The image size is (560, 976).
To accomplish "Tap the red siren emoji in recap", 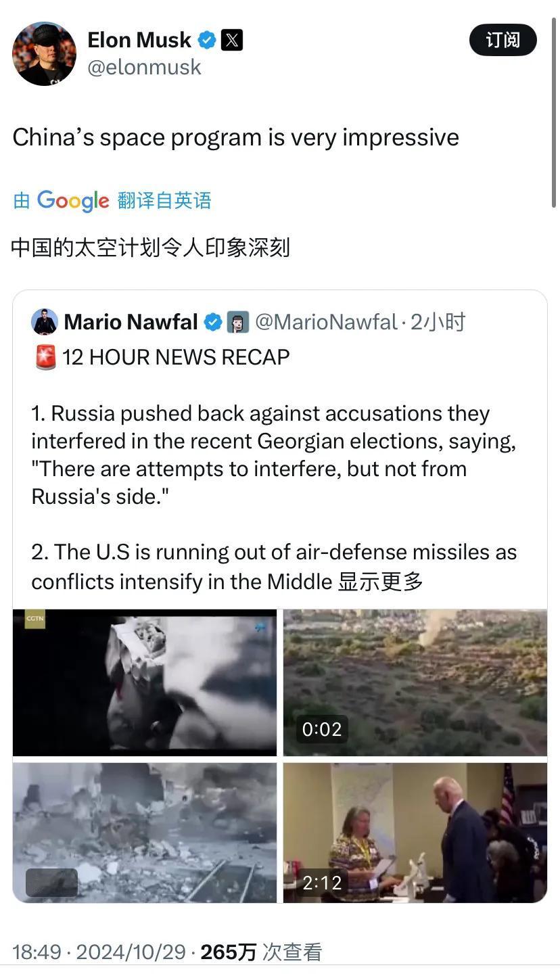I will coord(45,357).
